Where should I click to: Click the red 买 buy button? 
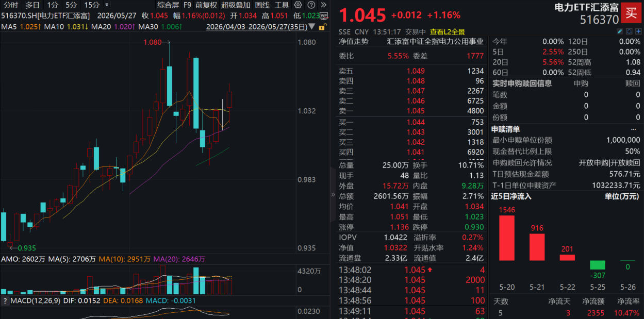click(631, 12)
